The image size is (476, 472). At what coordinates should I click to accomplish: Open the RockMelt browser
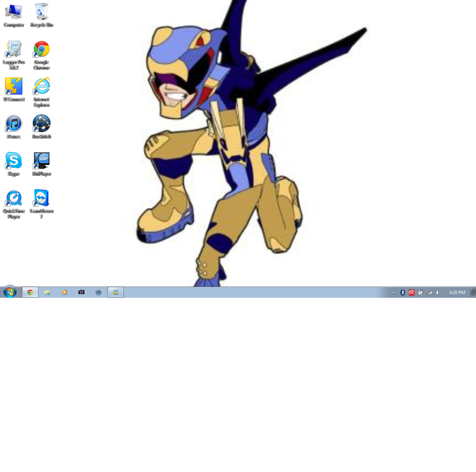point(41,123)
